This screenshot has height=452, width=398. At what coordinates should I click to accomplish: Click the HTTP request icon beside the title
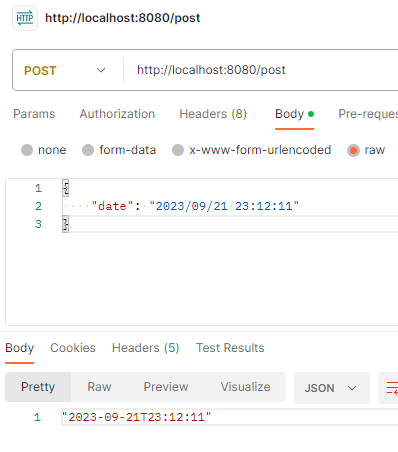[x=25, y=18]
